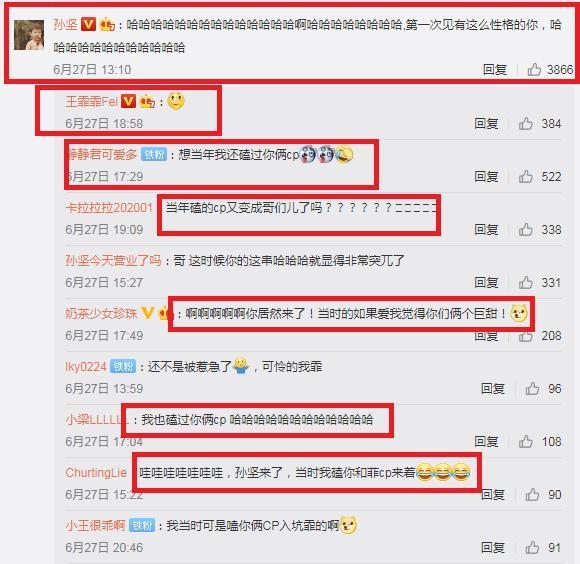Open 孙坚's profile avatar
Viewport: 580px width, 564px height.
tap(29, 35)
